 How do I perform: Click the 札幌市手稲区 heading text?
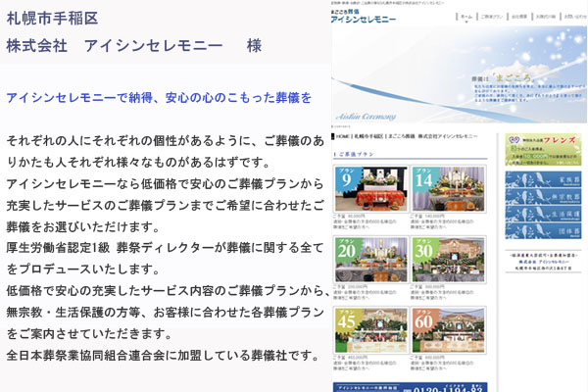click(x=52, y=19)
